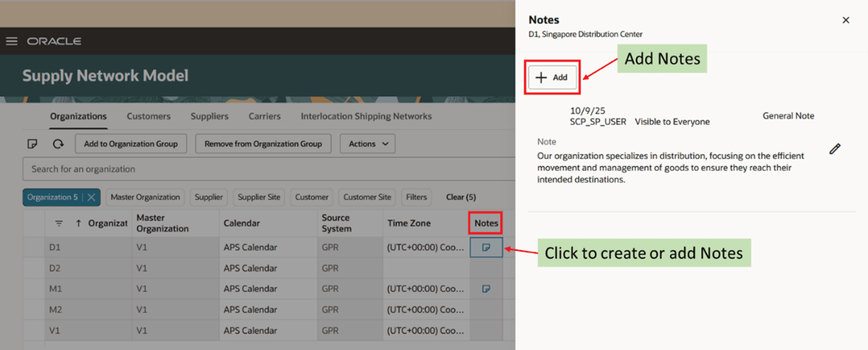Click the Search for an organization field
868x350 pixels.
coord(266,169)
